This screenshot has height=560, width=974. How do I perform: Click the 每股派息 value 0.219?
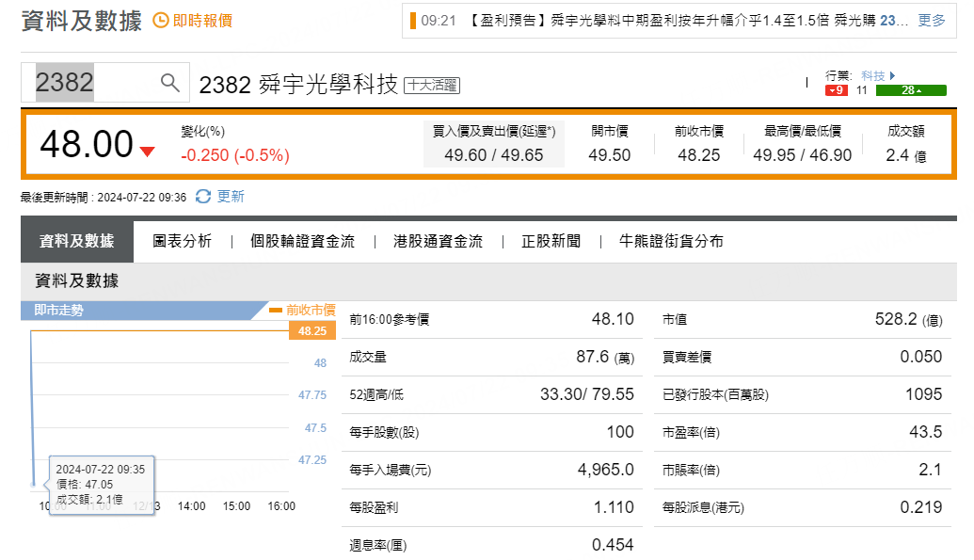(x=921, y=507)
